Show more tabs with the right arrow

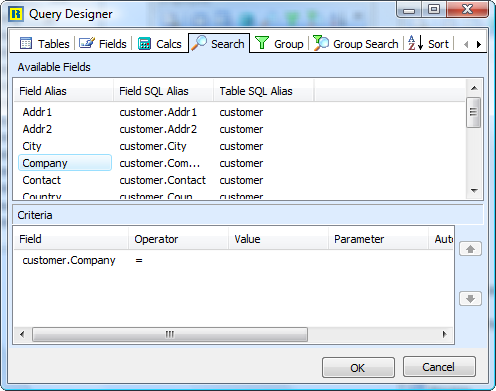[479, 44]
